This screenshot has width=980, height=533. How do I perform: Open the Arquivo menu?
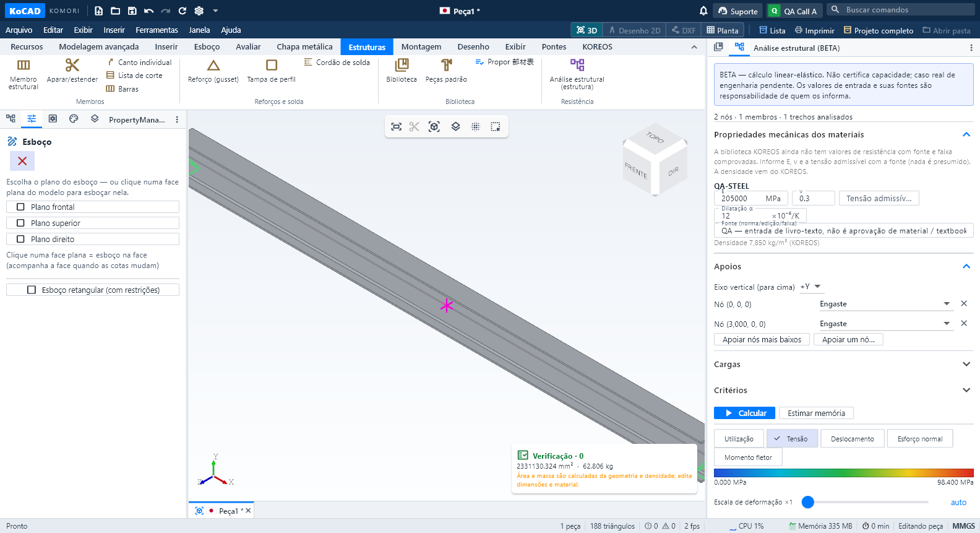(19, 30)
